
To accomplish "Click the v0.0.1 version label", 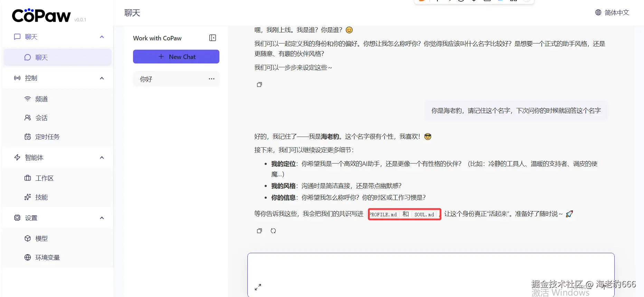I will (x=80, y=20).
